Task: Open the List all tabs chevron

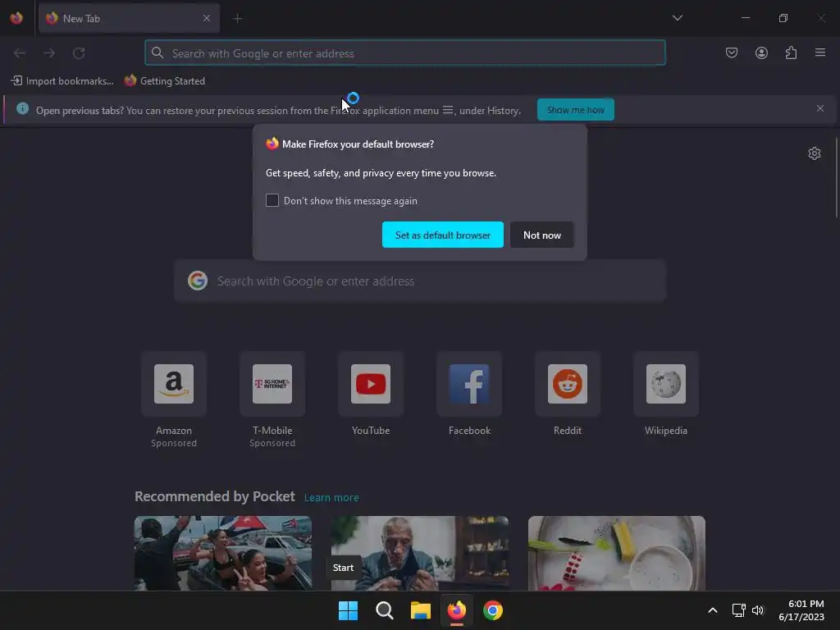Action: (677, 18)
